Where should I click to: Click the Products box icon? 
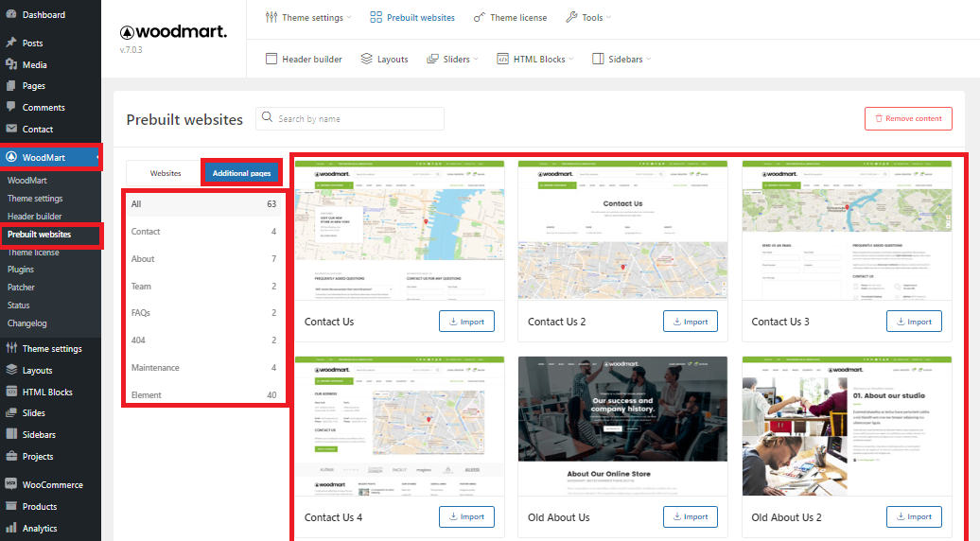[x=11, y=506]
